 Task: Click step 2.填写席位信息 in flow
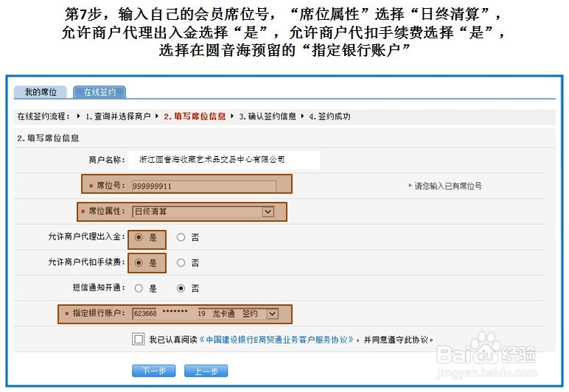click(x=195, y=116)
